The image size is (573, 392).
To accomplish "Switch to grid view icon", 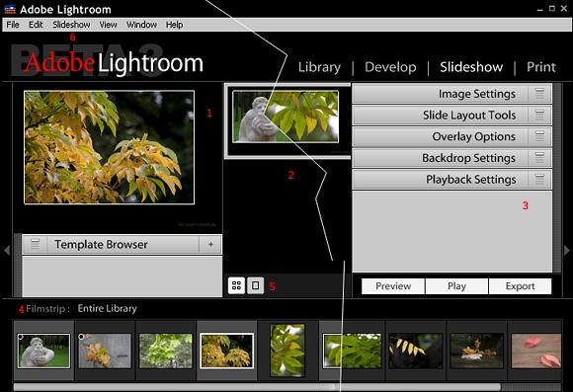I will [x=236, y=285].
